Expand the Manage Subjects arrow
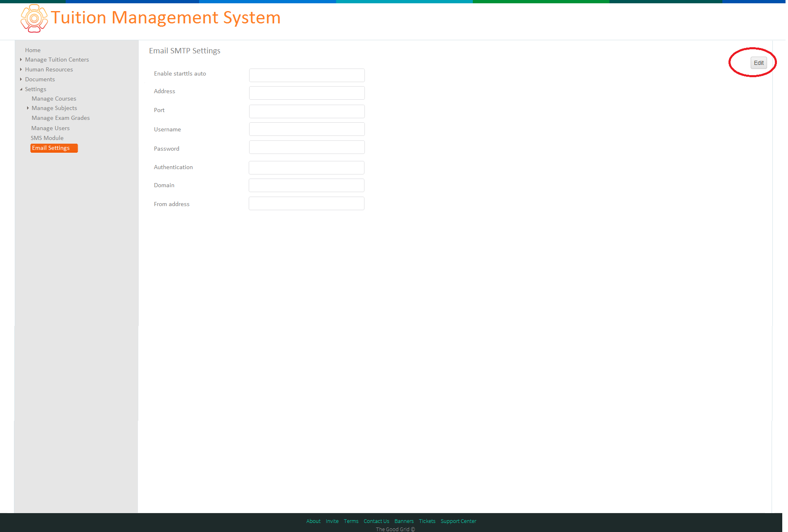 tap(27, 108)
